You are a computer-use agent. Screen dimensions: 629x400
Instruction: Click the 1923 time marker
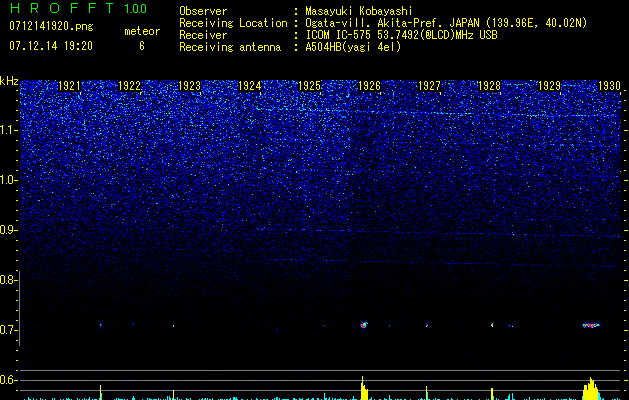189,86
